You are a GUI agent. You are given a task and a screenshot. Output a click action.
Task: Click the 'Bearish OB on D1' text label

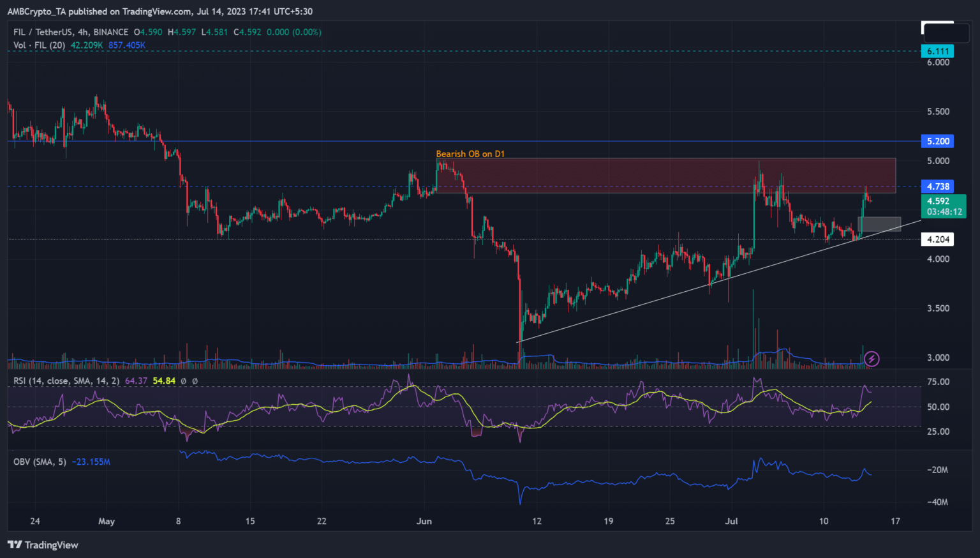pyautogui.click(x=470, y=154)
